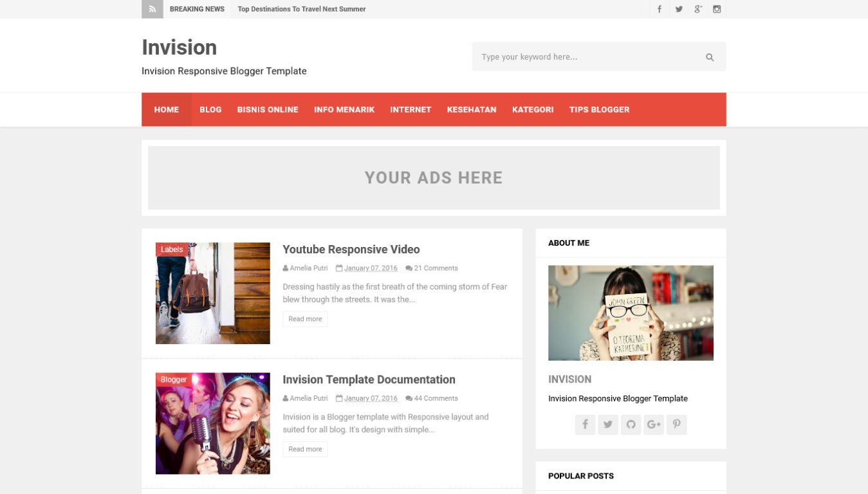Viewport: 868px width, 494px height.
Task: Click comments icon next to 21 Comments
Action: click(409, 268)
